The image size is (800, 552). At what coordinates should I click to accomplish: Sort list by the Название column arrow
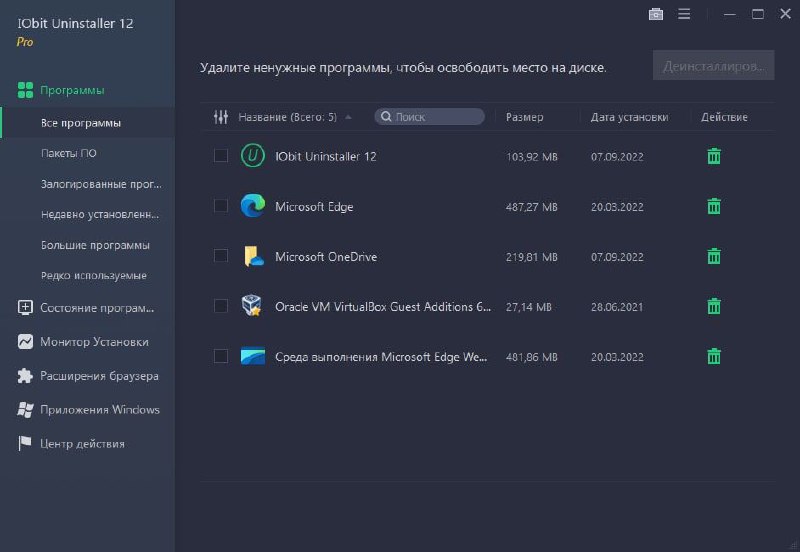point(348,117)
